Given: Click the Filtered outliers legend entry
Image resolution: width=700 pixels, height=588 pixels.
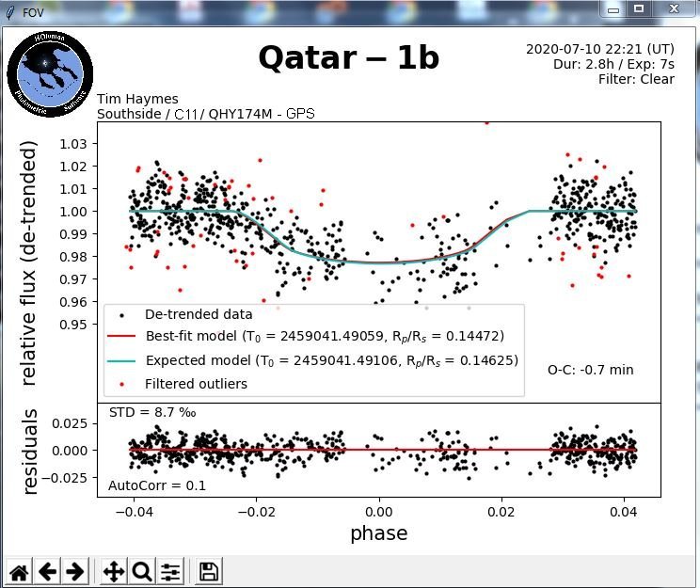Looking at the screenshot, I should pyautogui.click(x=196, y=384).
